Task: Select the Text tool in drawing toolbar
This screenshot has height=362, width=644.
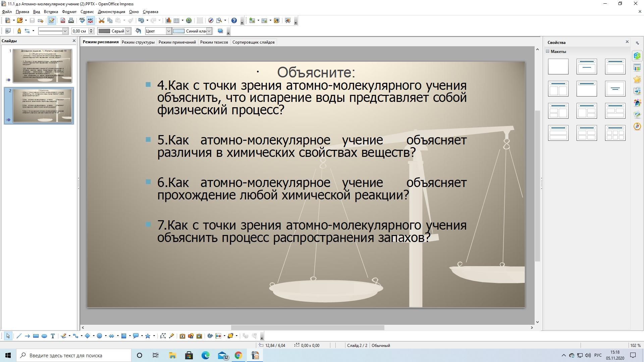Action: (53, 336)
